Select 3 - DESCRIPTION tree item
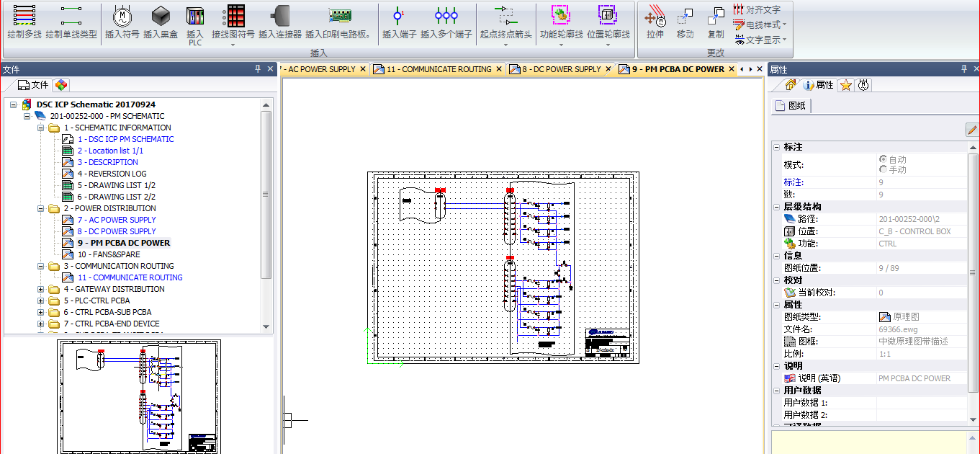The width and height of the screenshot is (980, 454). [108, 162]
